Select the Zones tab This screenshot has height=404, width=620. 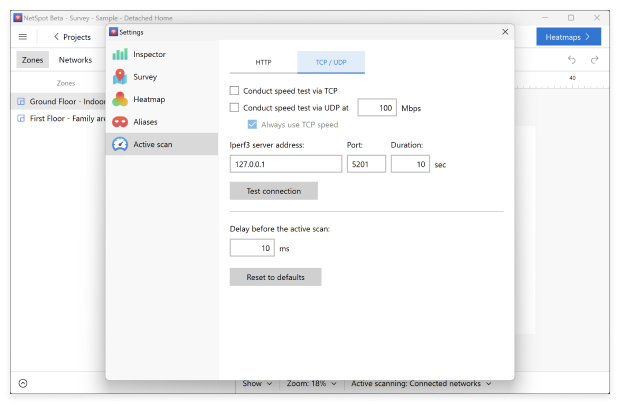[x=32, y=60]
